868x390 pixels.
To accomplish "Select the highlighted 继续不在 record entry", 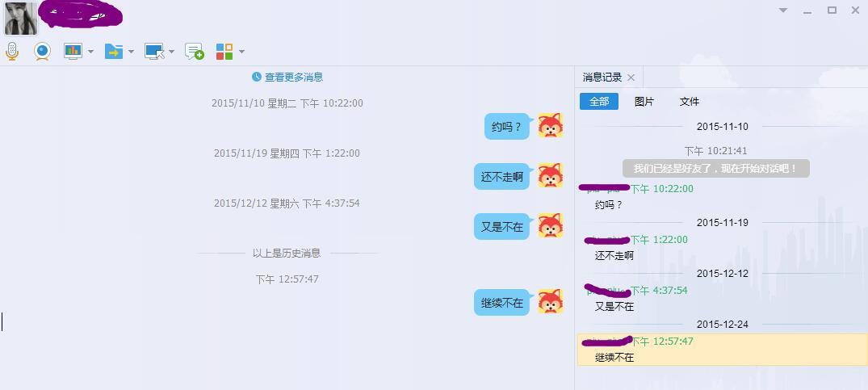I will 721,350.
